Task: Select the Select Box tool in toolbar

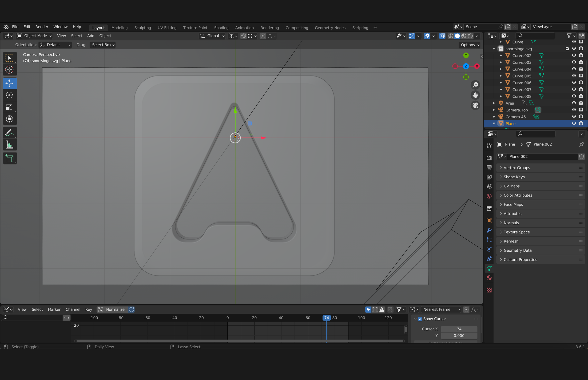Action: (x=9, y=58)
